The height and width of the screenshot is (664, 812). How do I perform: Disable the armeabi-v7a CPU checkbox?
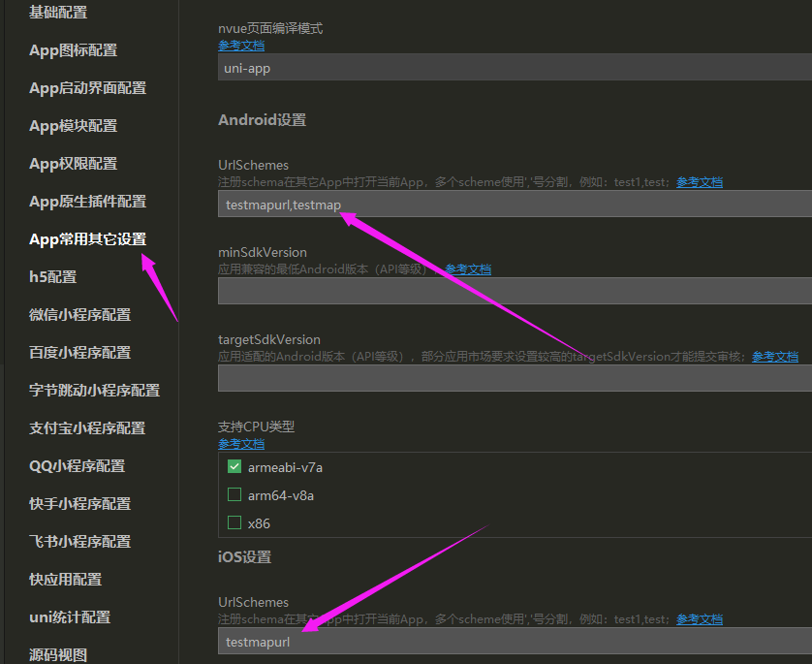pyautogui.click(x=234, y=466)
